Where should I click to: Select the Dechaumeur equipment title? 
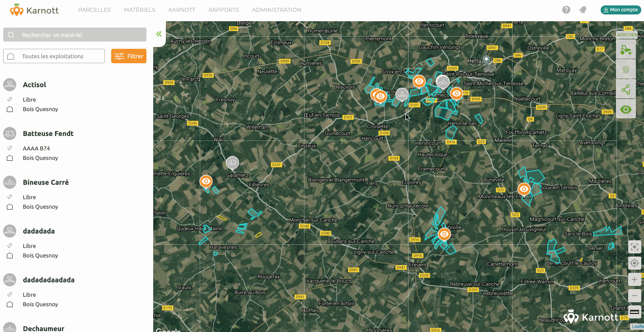click(x=44, y=328)
